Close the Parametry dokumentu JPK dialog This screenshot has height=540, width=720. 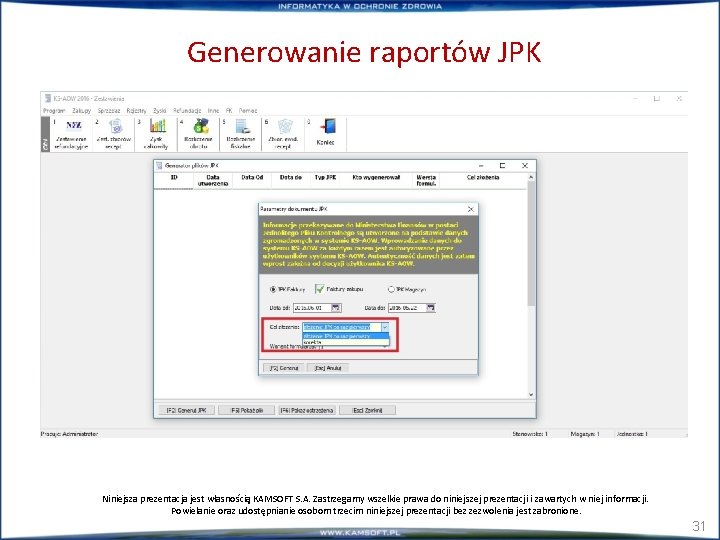(471, 209)
